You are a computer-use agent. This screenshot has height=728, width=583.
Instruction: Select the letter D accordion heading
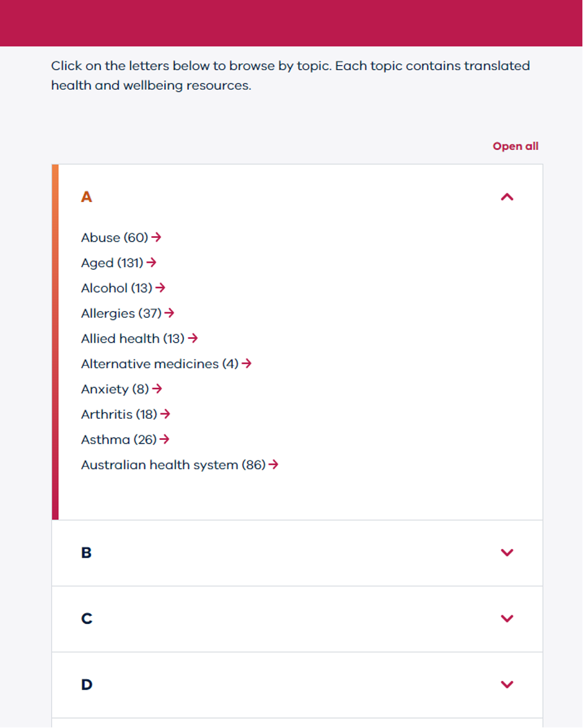pyautogui.click(x=87, y=685)
